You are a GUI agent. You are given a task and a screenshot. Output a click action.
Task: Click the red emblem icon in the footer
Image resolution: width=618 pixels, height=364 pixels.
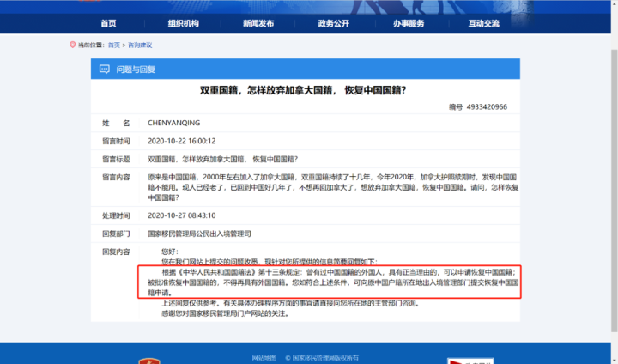tap(149, 361)
